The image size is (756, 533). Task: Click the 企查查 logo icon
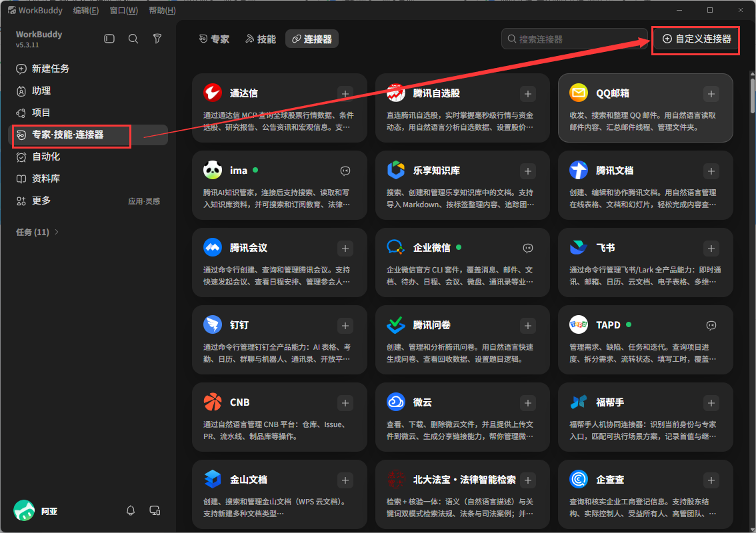579,479
